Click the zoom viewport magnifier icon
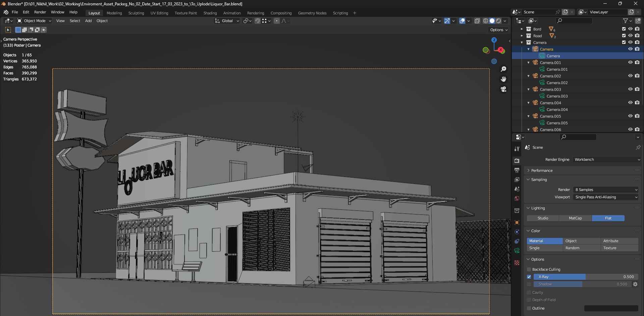 (x=503, y=69)
